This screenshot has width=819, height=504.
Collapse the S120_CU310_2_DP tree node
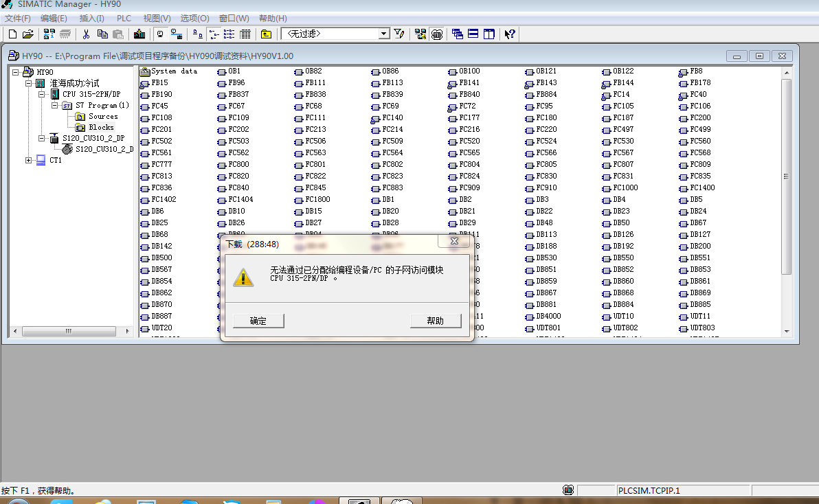(42, 138)
